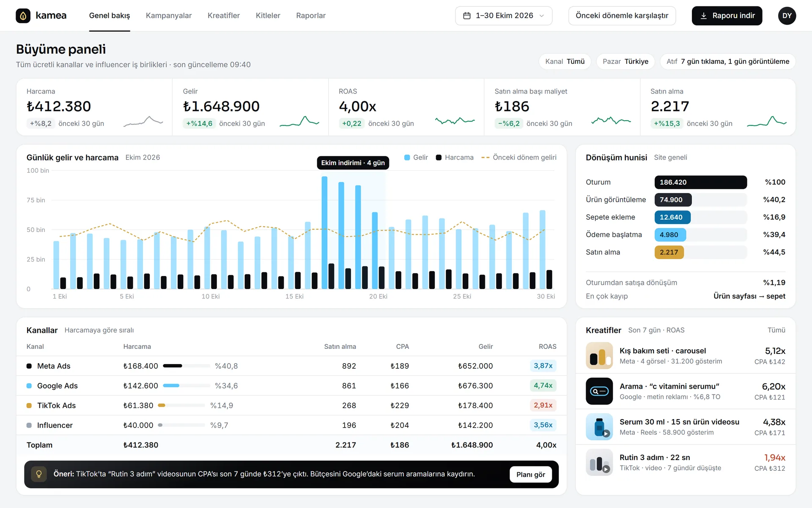Screen dimensions: 812x508
Task: Click the download icon on Raporu indir
Action: [704, 16]
